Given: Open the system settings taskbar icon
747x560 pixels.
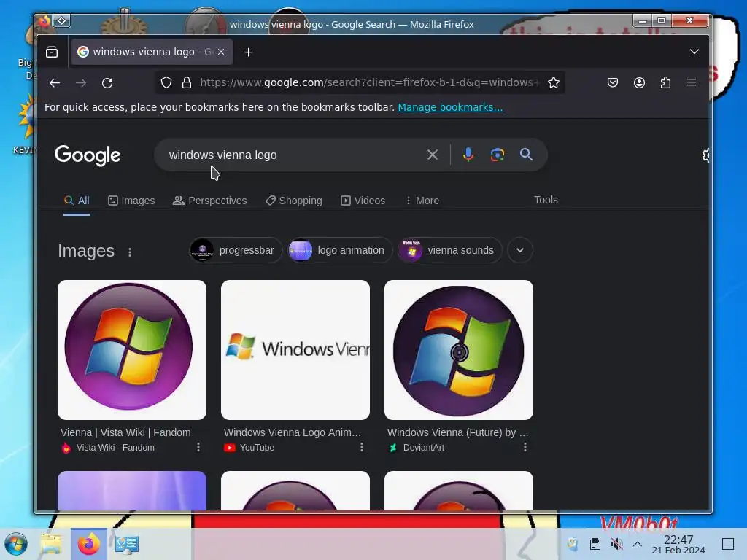Looking at the screenshot, I should 127,544.
